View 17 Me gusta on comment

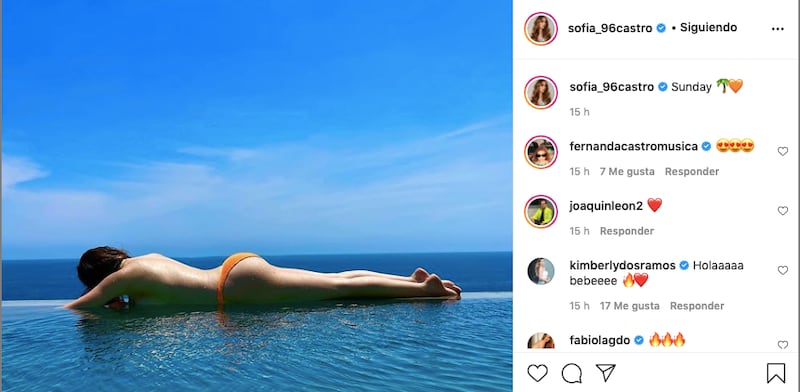tap(630, 306)
